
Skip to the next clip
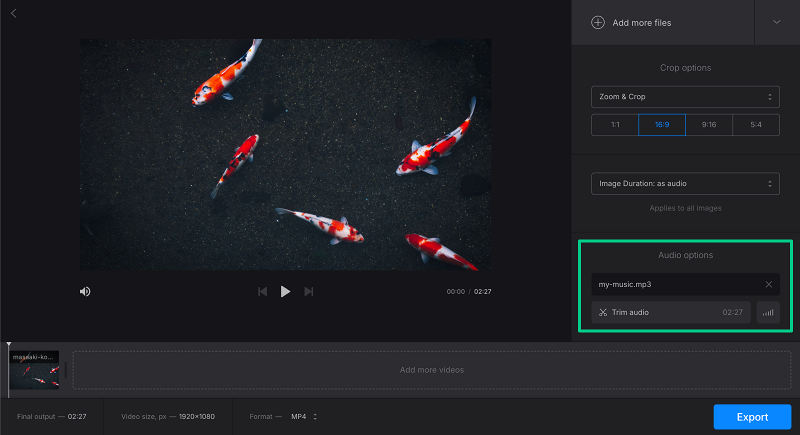(x=309, y=292)
